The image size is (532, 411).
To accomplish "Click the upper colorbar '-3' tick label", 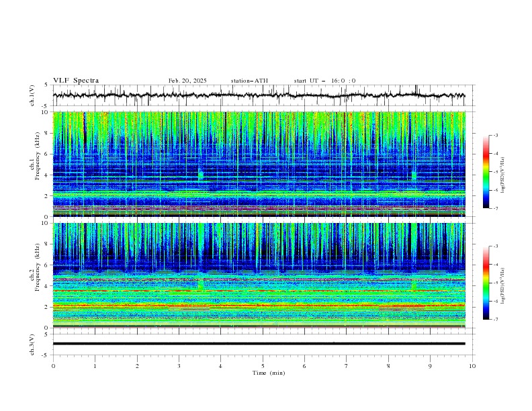I will point(496,135).
